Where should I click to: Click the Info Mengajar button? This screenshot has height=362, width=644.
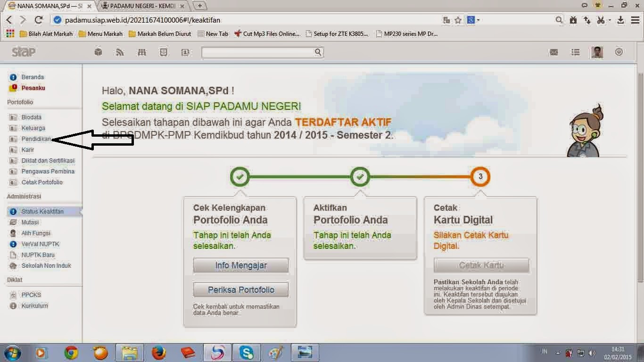pyautogui.click(x=241, y=265)
